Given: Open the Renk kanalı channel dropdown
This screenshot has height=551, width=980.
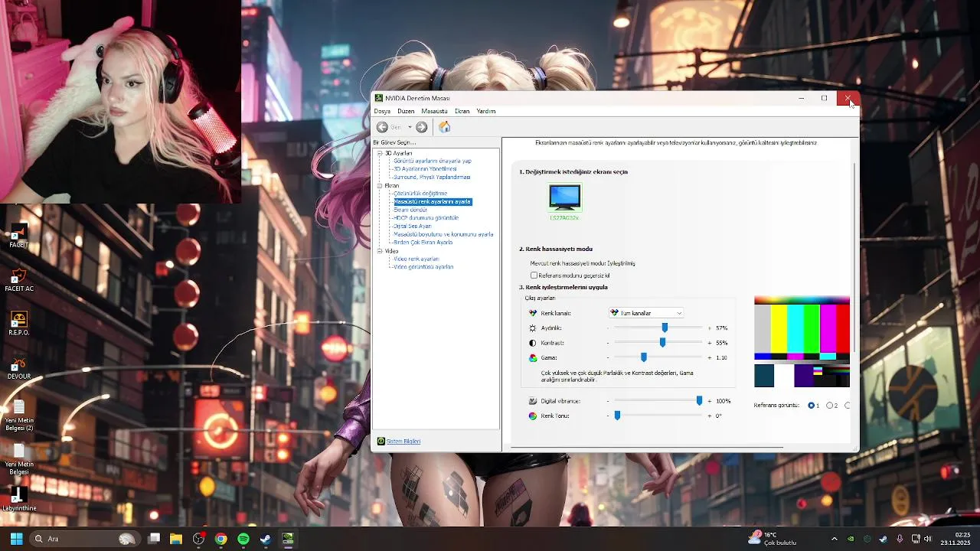Looking at the screenshot, I should 646,313.
